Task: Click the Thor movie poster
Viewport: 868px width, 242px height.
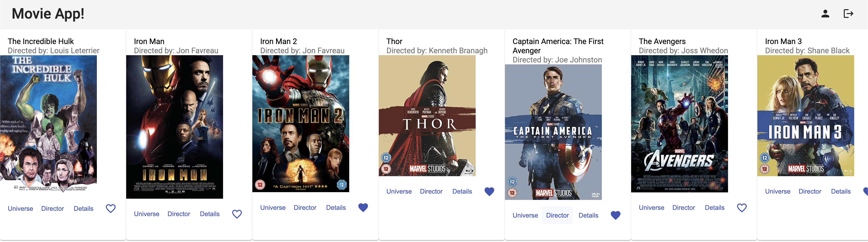Action: click(x=427, y=116)
